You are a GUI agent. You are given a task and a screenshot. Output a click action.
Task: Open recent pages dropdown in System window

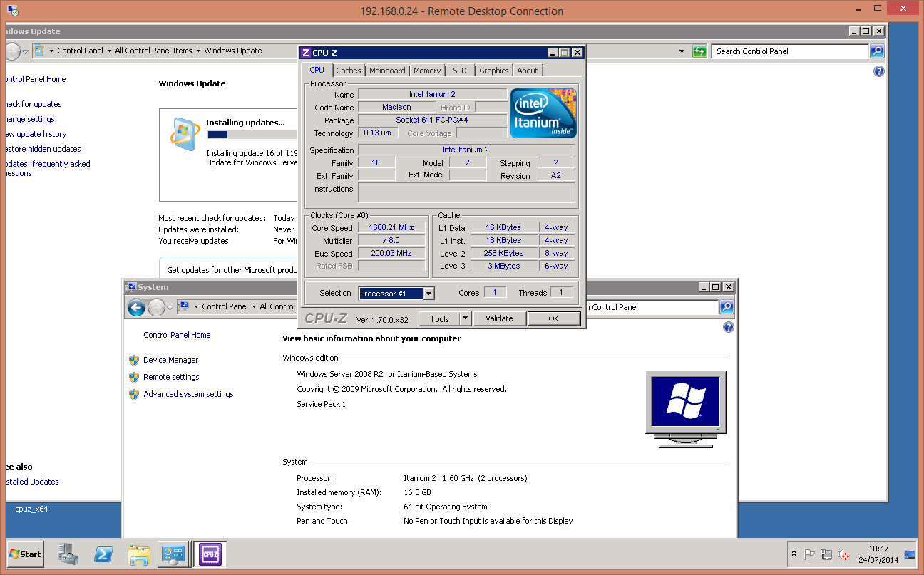click(x=170, y=307)
